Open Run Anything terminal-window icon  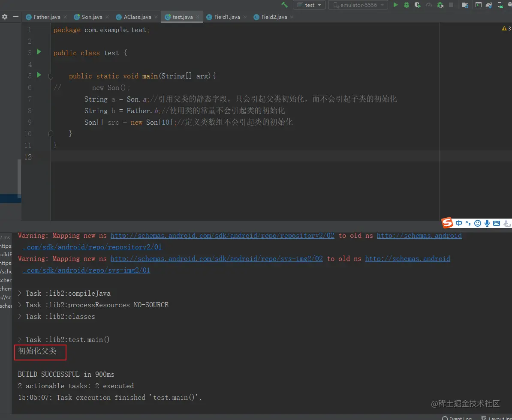pos(479,5)
